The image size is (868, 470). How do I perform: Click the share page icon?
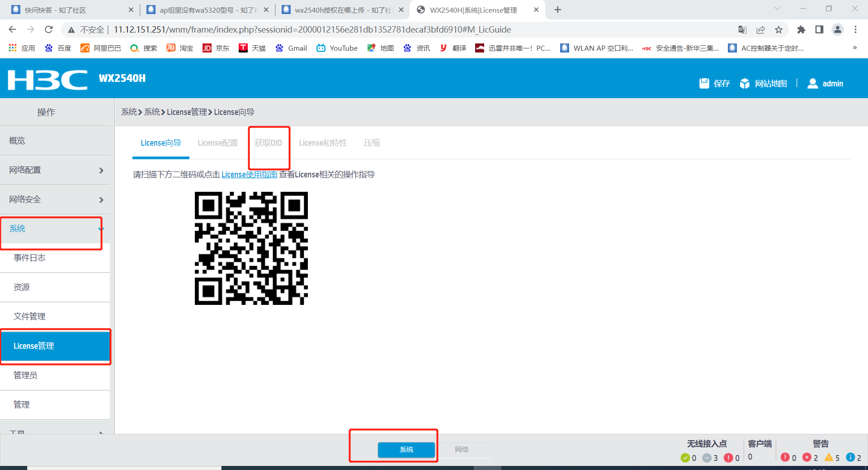[760, 29]
